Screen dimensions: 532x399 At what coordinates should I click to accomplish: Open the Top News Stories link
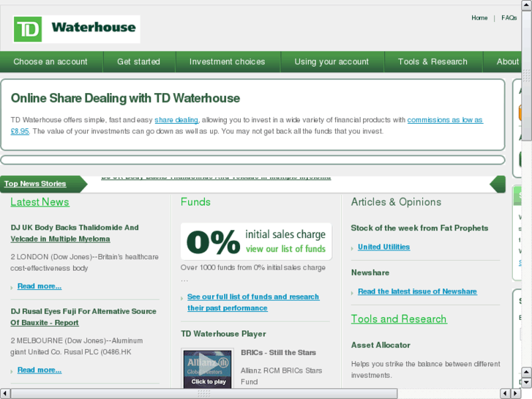coord(35,184)
